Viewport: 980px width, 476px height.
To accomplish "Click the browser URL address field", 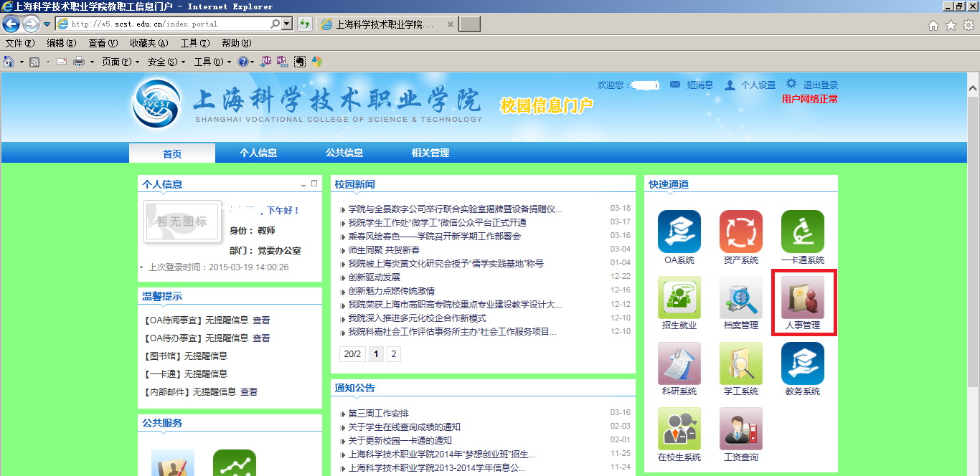I will 169,24.
